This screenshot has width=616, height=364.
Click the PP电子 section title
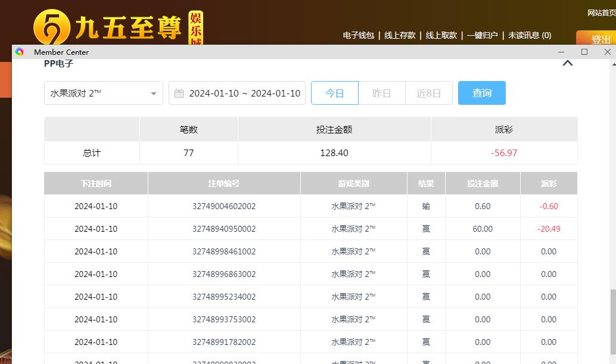tap(58, 63)
